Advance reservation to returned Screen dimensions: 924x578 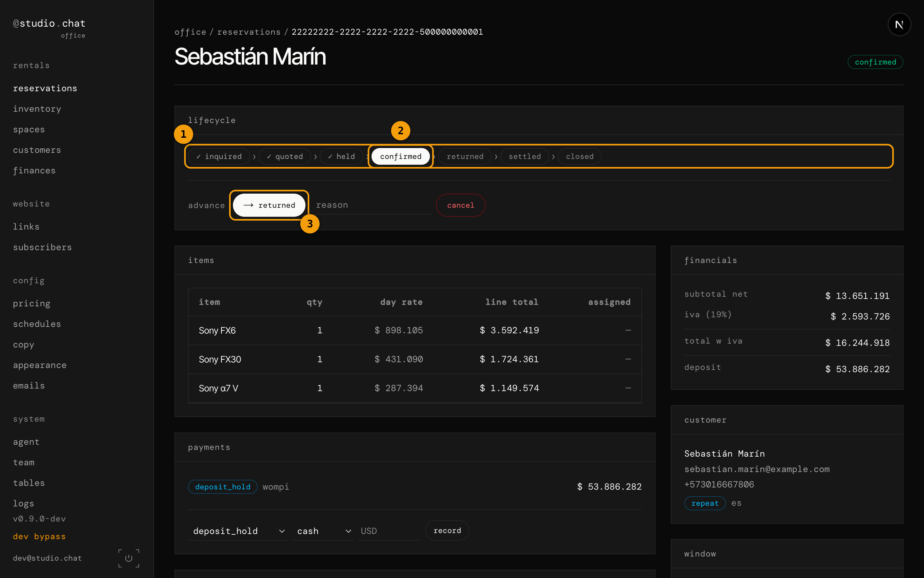(269, 205)
